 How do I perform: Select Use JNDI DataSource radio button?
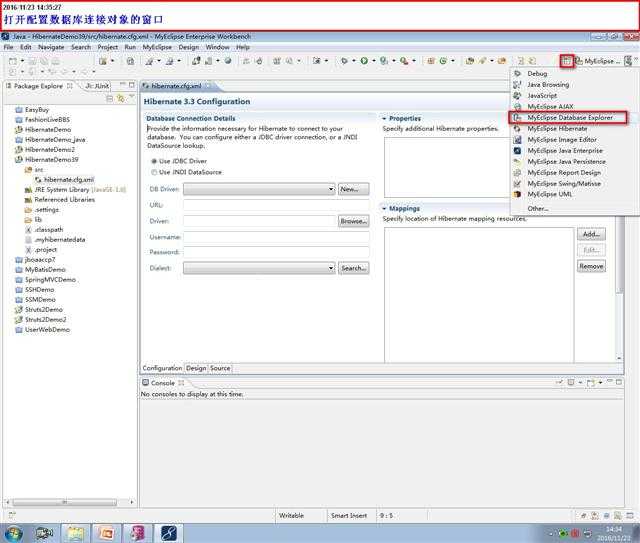[154, 172]
